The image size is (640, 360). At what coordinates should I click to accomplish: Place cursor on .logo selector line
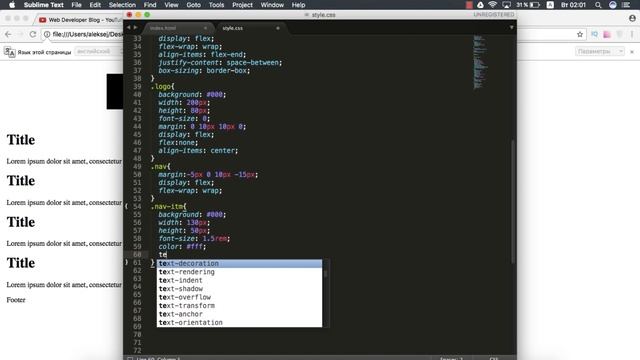(162, 87)
